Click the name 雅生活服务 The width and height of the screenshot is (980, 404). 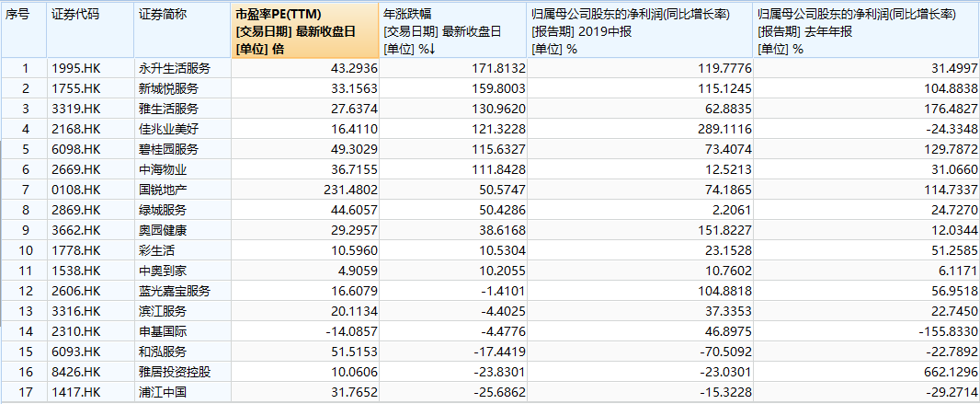(x=169, y=109)
